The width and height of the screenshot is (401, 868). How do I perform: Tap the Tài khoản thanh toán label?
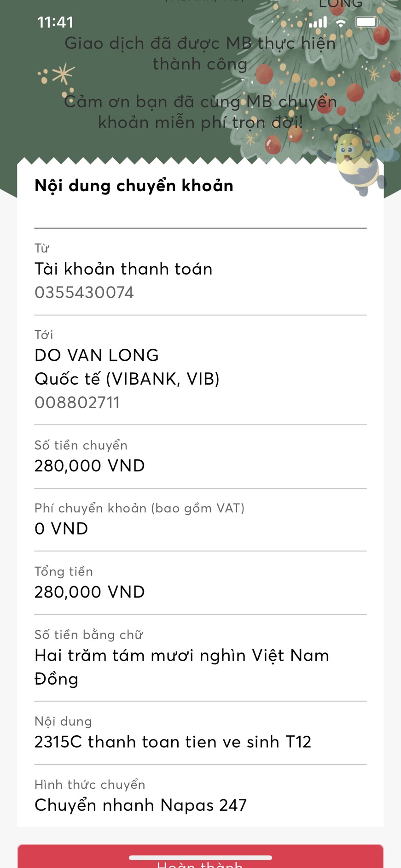[x=124, y=269]
